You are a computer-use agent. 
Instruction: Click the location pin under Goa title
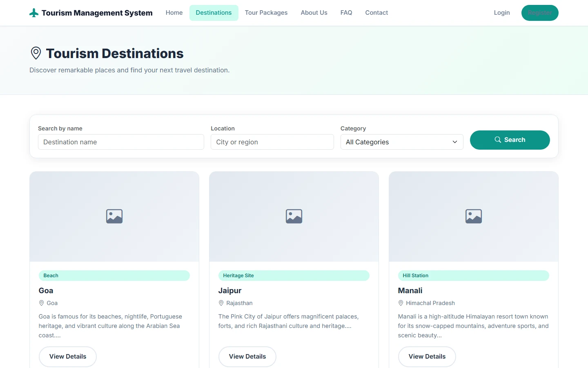(41, 303)
